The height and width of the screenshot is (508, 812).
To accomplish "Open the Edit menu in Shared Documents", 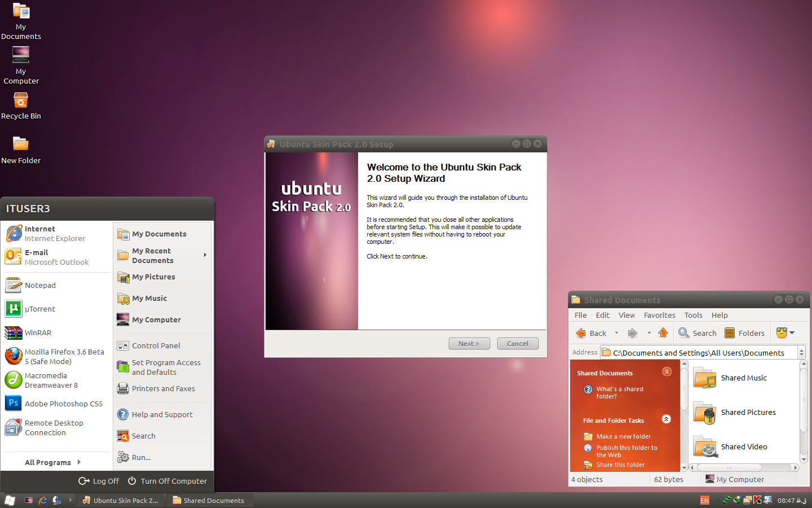I will pyautogui.click(x=602, y=315).
